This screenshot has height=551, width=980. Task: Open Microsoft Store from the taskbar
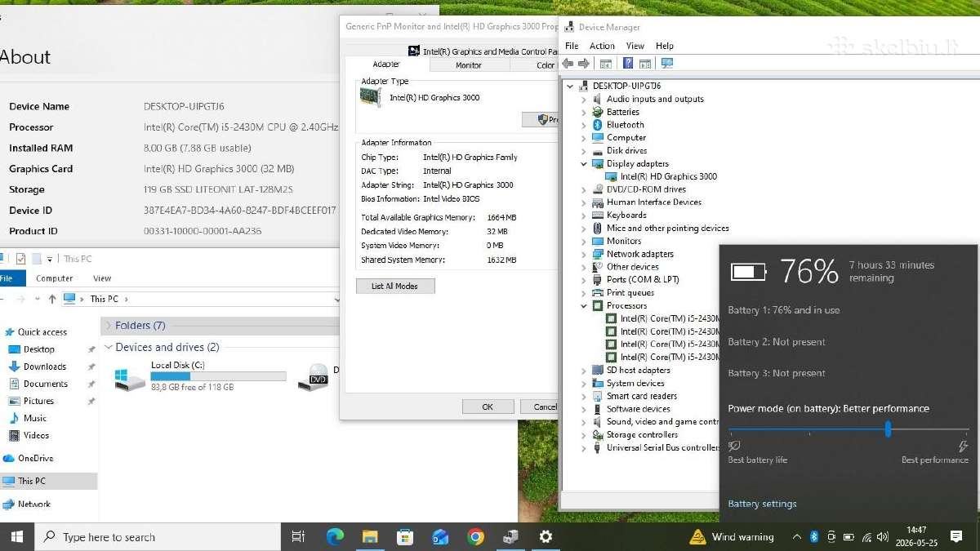(x=404, y=536)
